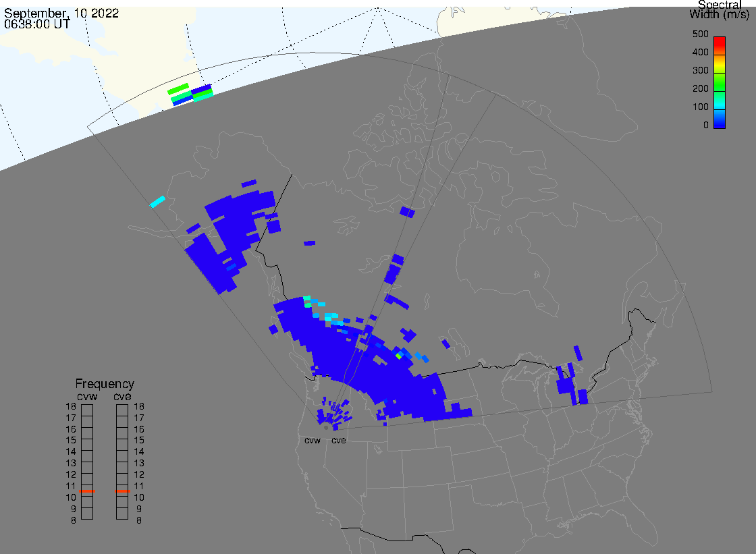Image resolution: width=756 pixels, height=554 pixels.
Task: Click the red frequency marker in the cve bar
Action: (122, 491)
